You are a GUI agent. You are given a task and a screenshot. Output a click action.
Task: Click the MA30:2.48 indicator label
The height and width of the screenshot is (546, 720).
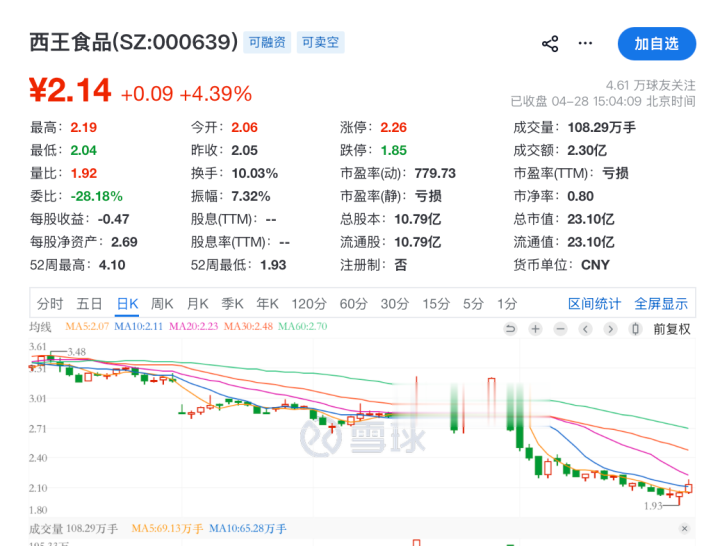coord(248,326)
